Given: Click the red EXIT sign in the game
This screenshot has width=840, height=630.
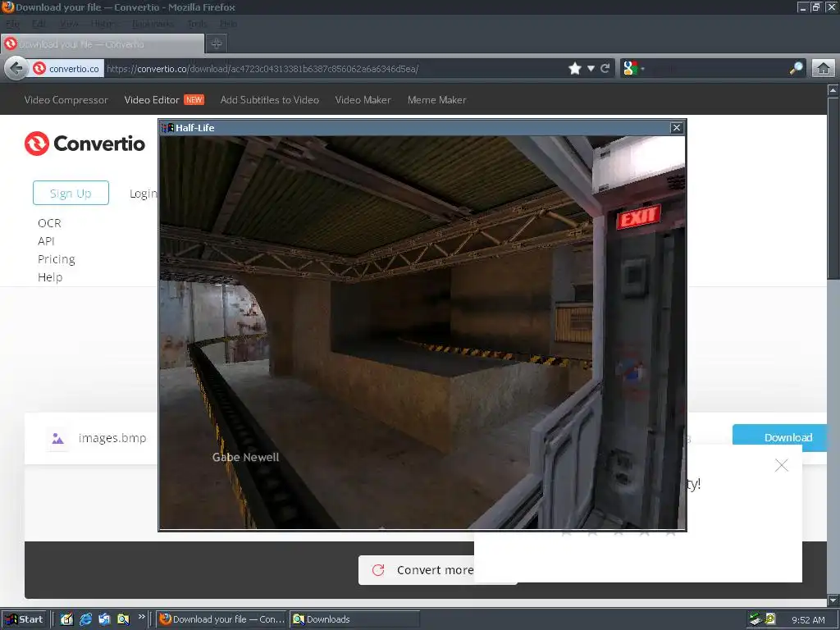Looking at the screenshot, I should pos(638,217).
